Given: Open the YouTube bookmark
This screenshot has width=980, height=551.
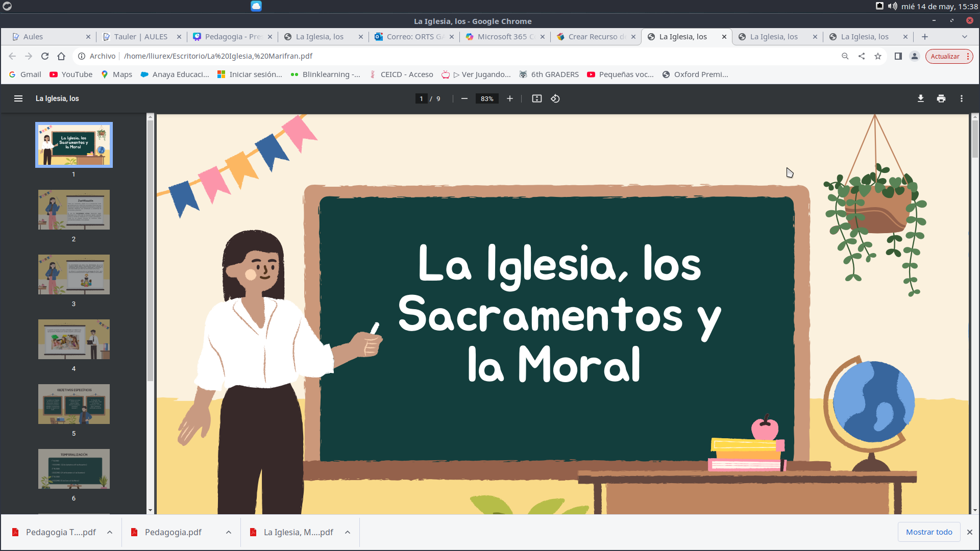Looking at the screenshot, I should coord(71,74).
